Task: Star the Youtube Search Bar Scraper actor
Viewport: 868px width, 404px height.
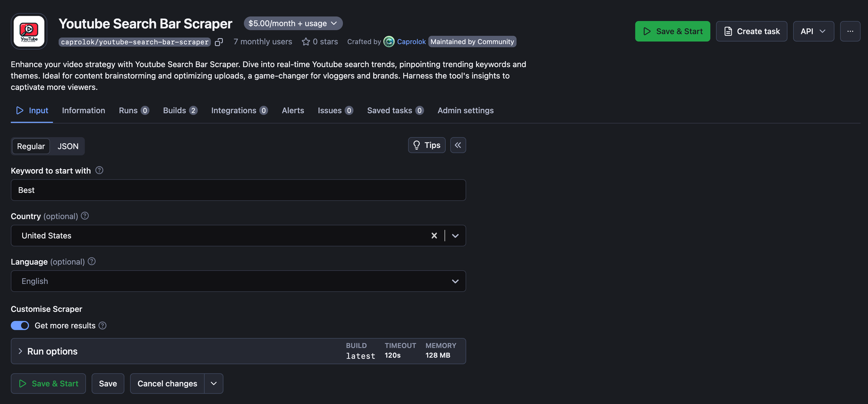Action: (306, 42)
